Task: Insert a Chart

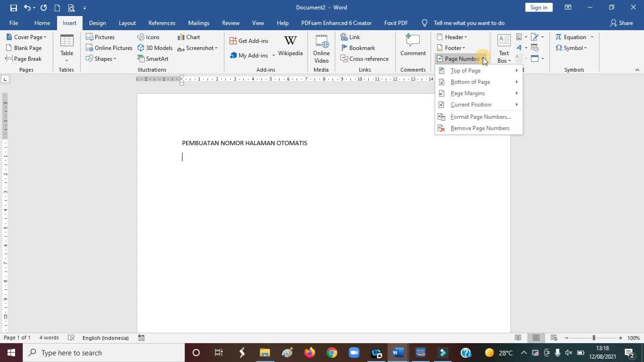Action: point(189,37)
